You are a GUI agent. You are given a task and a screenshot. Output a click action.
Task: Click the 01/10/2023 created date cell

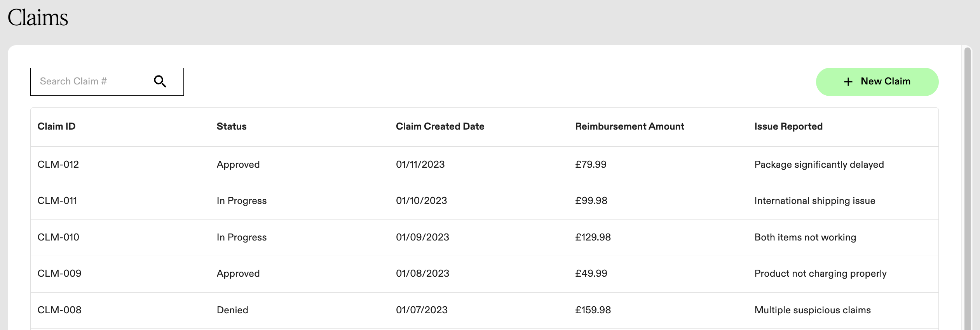pos(422,201)
